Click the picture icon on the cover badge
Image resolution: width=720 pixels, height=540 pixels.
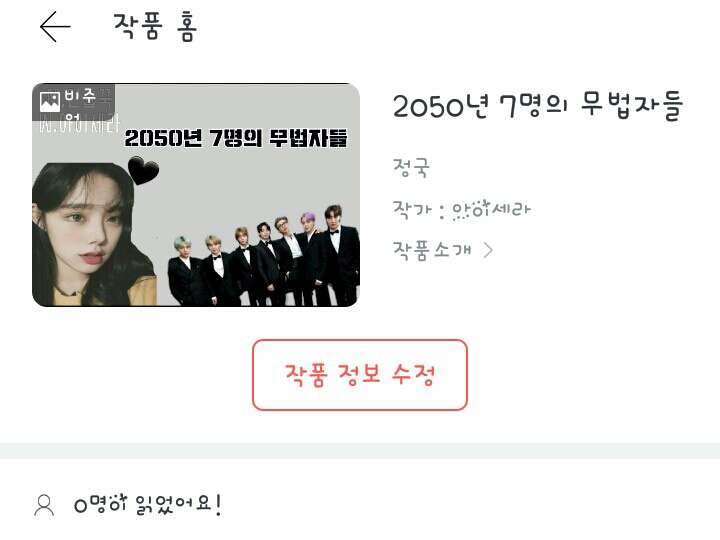pos(50,102)
